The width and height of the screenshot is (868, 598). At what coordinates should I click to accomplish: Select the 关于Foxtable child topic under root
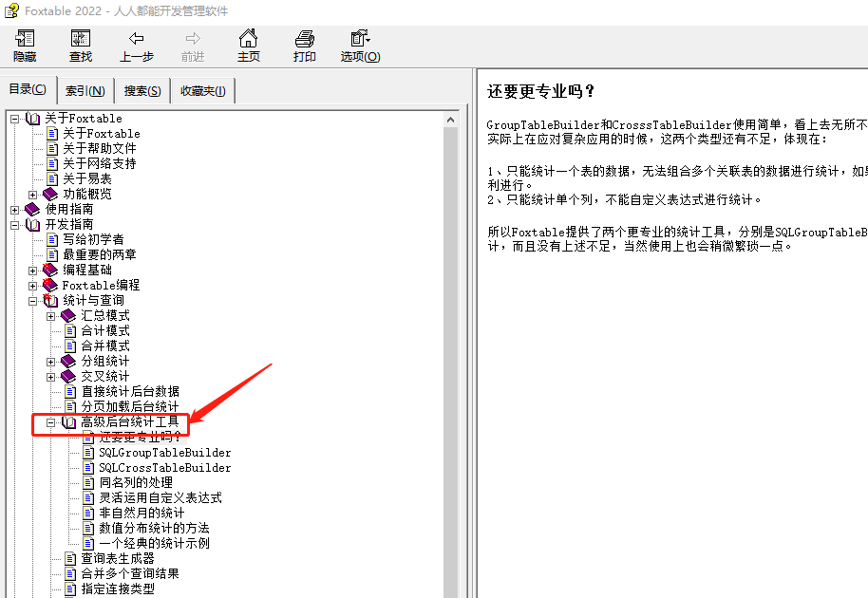tap(102, 133)
